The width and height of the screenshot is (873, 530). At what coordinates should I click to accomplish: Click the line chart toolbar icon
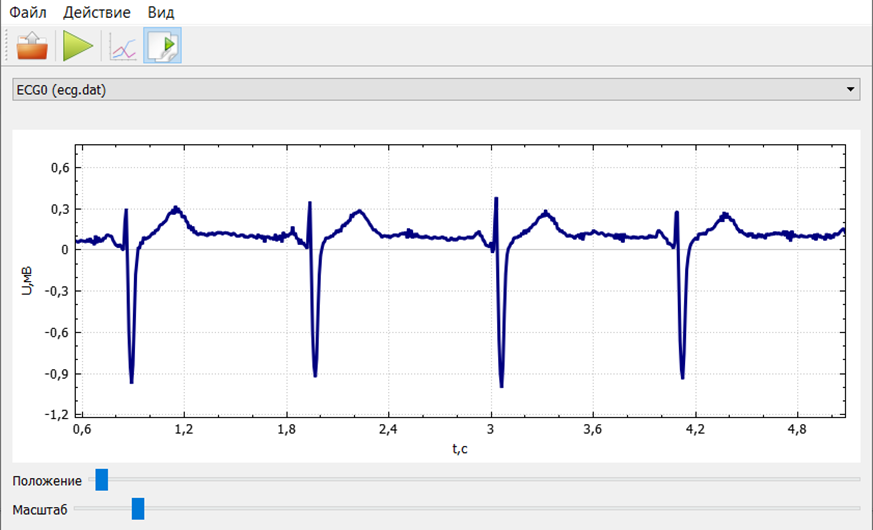[123, 47]
